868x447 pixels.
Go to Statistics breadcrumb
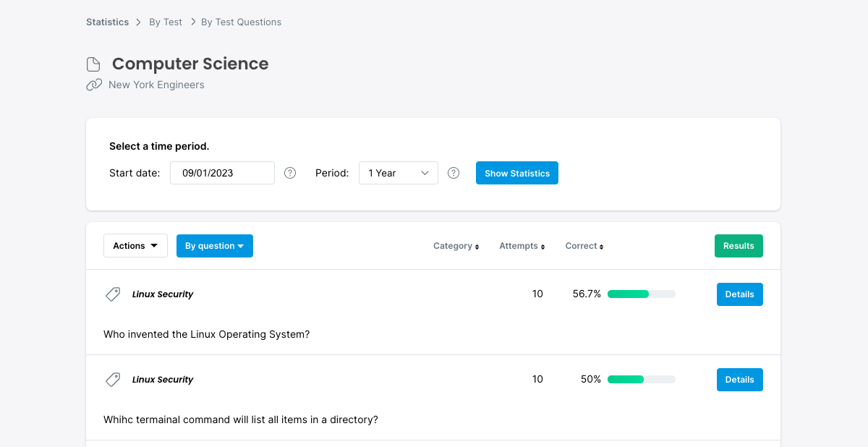pos(107,22)
